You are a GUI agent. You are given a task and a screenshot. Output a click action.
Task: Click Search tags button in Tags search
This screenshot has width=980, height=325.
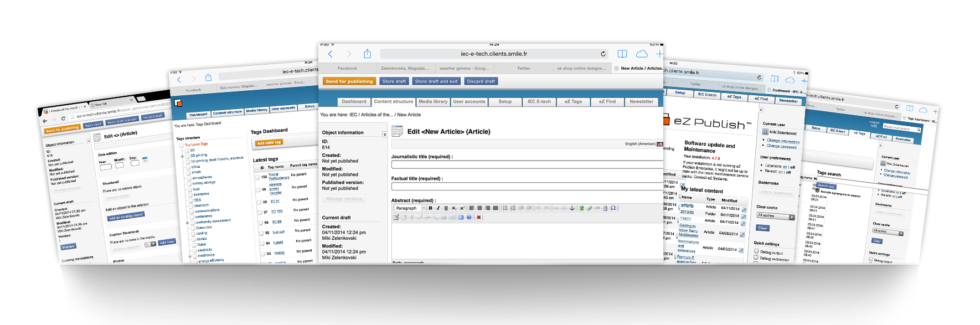point(826,186)
